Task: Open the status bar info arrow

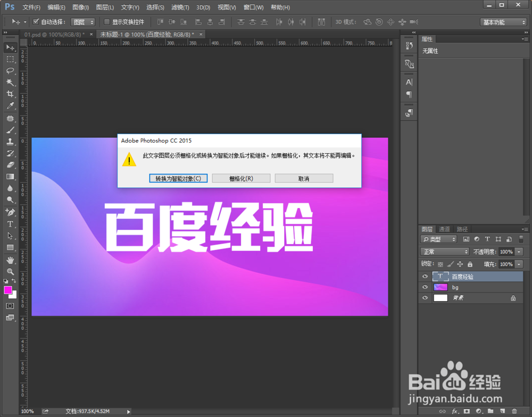Action: click(x=129, y=412)
